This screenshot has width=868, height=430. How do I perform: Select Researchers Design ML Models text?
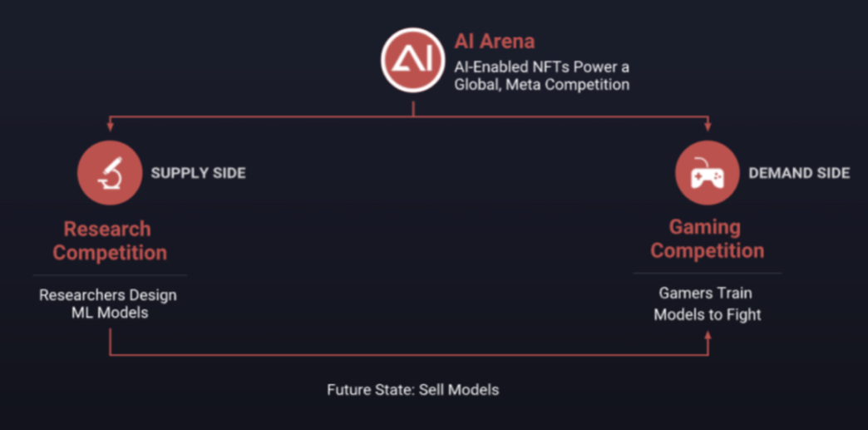point(108,304)
